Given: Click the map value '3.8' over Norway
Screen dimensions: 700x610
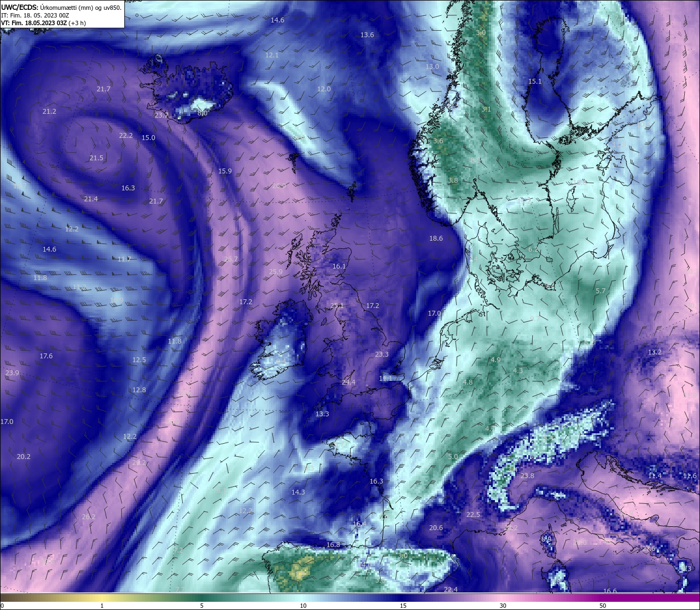Looking at the screenshot, I should (x=453, y=181).
